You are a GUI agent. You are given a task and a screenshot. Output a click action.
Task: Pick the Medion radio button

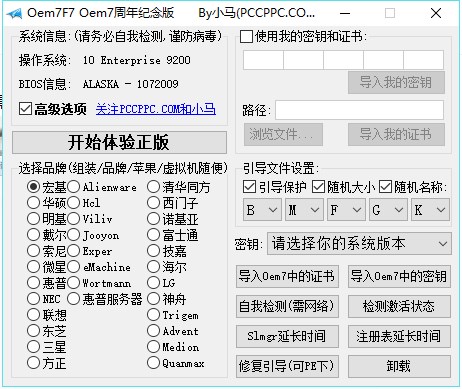pos(153,347)
